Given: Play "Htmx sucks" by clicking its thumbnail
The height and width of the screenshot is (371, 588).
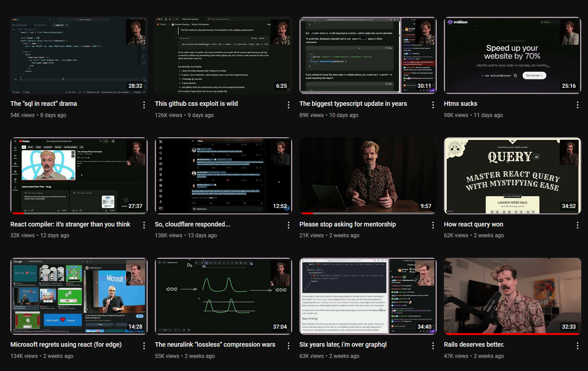Looking at the screenshot, I should click(x=512, y=55).
